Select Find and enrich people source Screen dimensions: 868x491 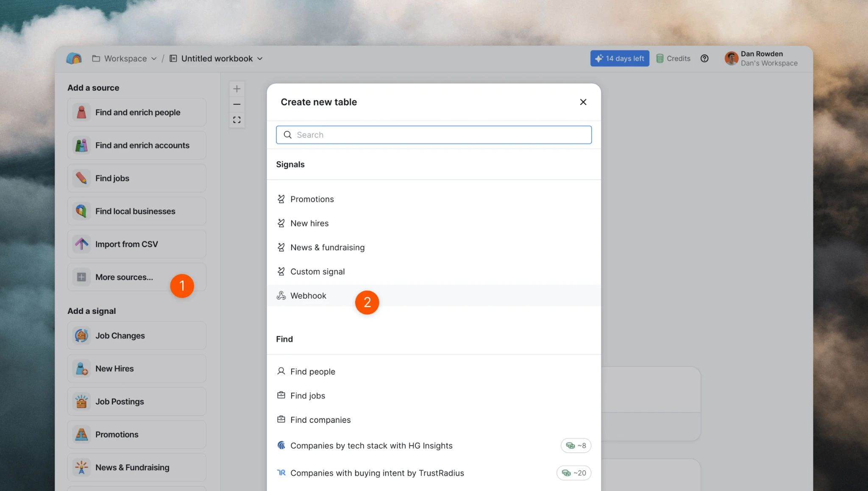click(136, 112)
